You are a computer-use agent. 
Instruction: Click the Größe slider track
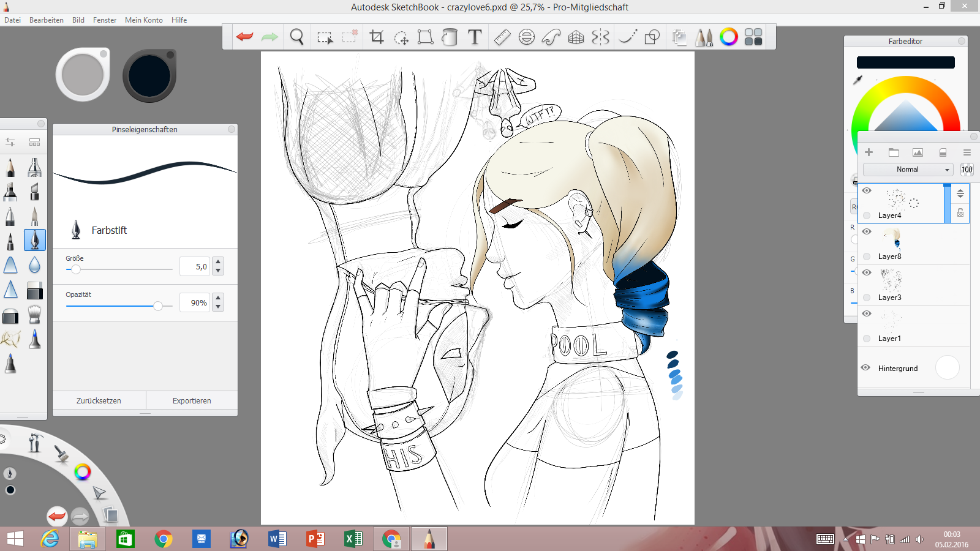(x=119, y=269)
